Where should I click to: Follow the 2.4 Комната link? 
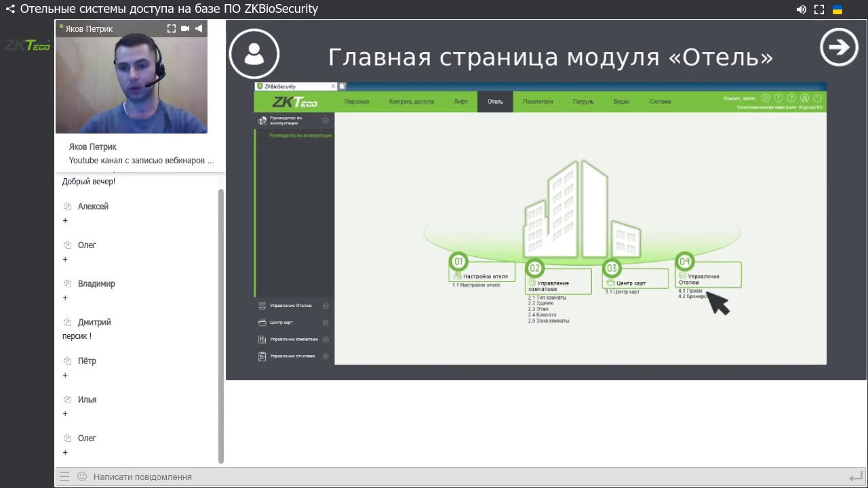point(542,315)
